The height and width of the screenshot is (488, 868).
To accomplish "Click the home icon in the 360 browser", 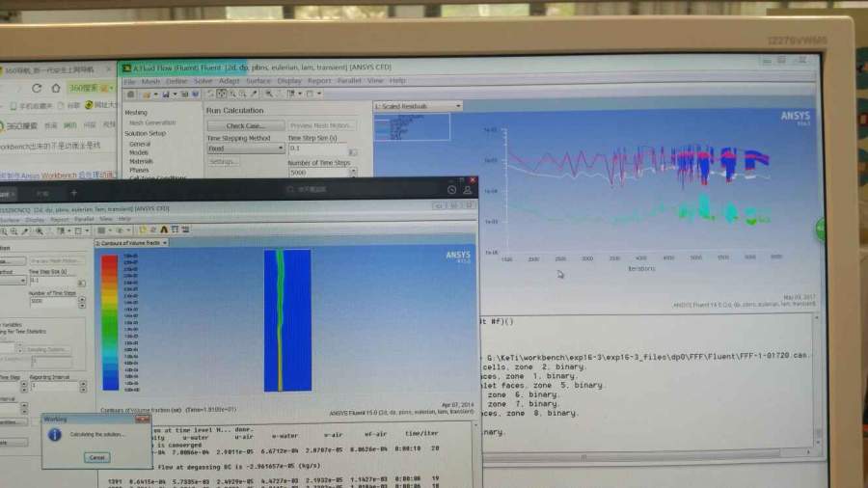I will pos(55,88).
